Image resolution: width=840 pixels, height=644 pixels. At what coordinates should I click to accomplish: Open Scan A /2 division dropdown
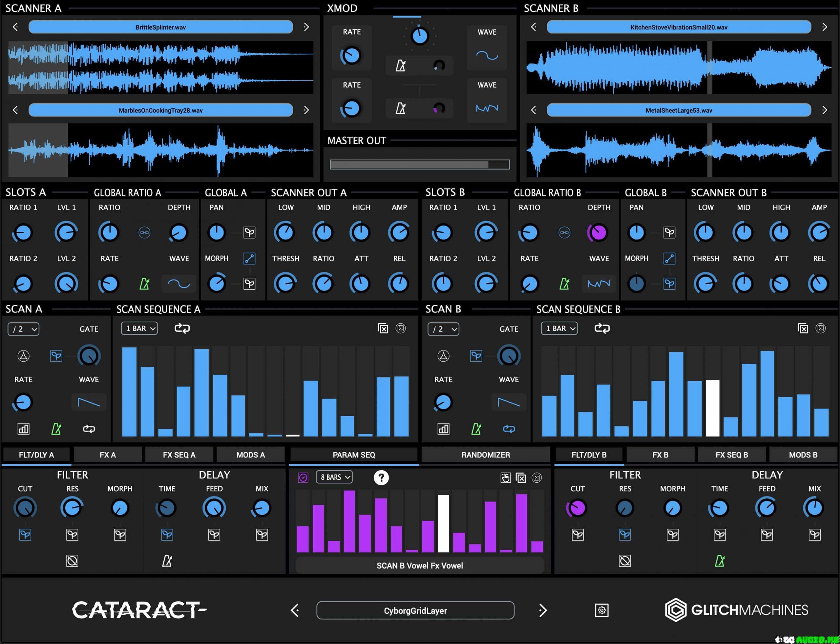(x=23, y=329)
